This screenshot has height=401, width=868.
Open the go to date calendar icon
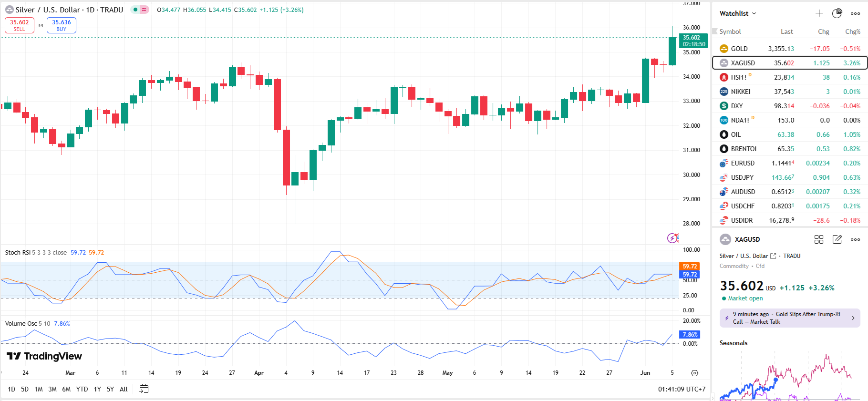tap(144, 389)
